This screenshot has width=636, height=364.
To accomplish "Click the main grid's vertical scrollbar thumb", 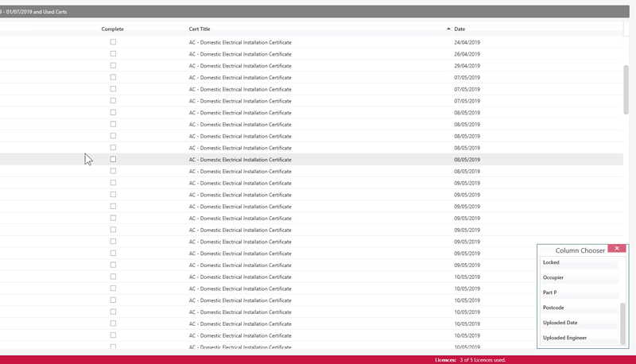I will (626, 89).
